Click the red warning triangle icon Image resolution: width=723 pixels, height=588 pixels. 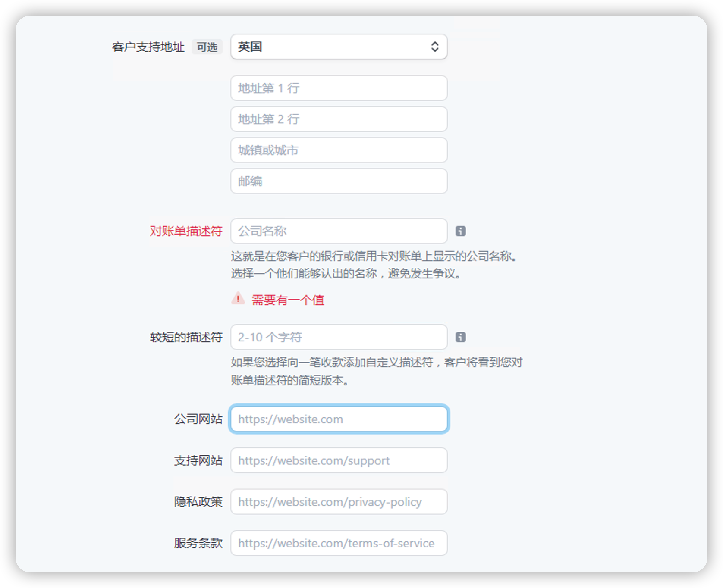238,298
